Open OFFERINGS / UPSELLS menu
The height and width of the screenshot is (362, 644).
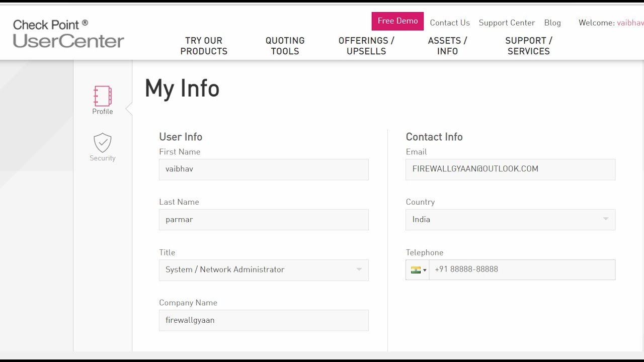click(x=366, y=46)
